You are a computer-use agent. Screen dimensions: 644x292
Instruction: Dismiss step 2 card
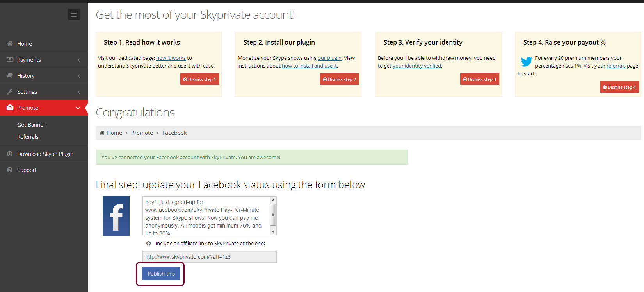coord(340,79)
